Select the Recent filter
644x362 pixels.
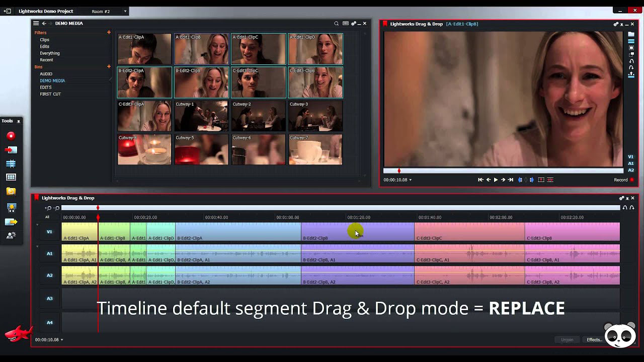click(x=47, y=60)
